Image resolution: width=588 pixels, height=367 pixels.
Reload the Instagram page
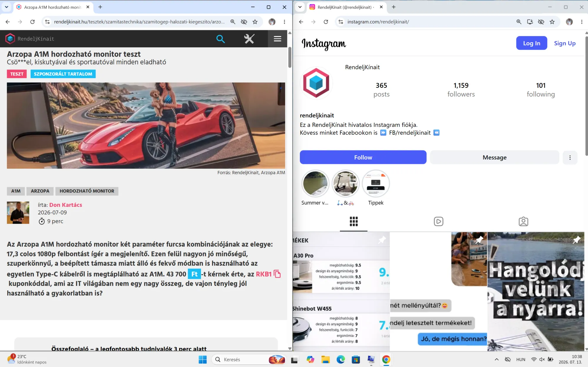(326, 22)
